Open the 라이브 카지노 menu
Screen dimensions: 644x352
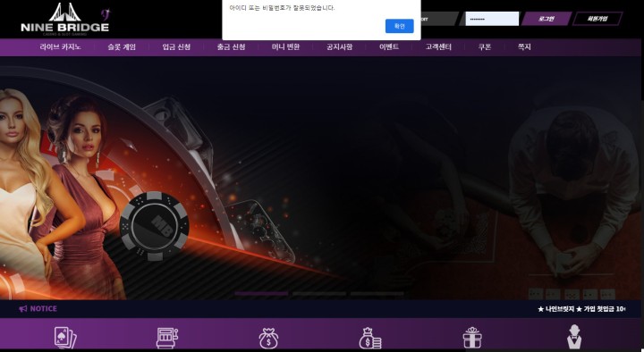tap(61, 46)
